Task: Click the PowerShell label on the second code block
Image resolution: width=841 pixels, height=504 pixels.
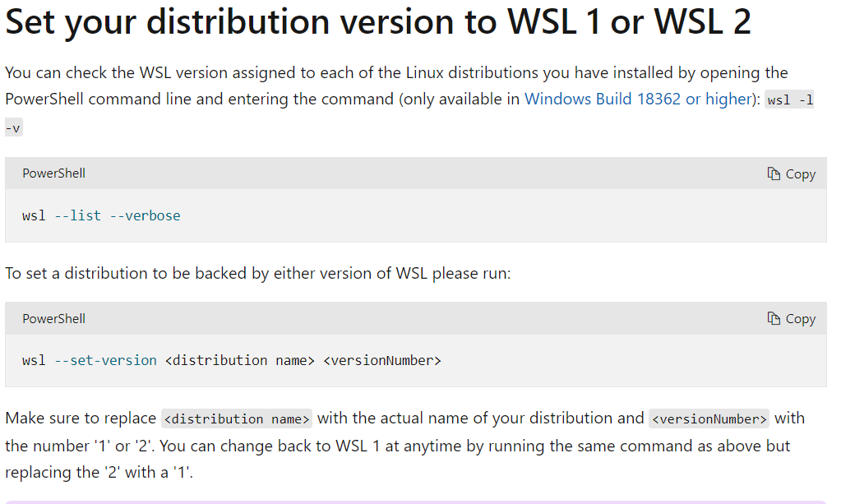Action: 53,318
